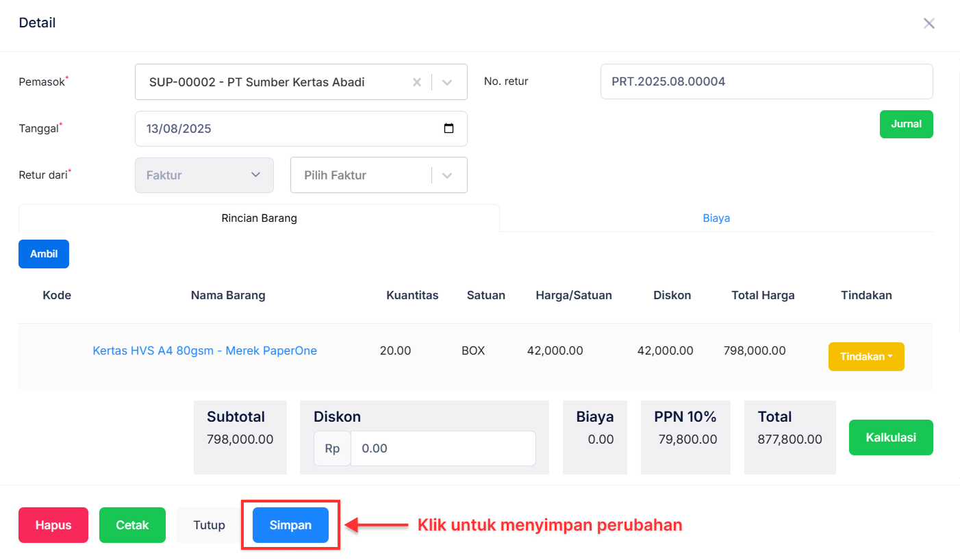Image resolution: width=960 pixels, height=560 pixels.
Task: Open the Kertas HVS A4 80gsm item link
Action: pyautogui.click(x=204, y=351)
